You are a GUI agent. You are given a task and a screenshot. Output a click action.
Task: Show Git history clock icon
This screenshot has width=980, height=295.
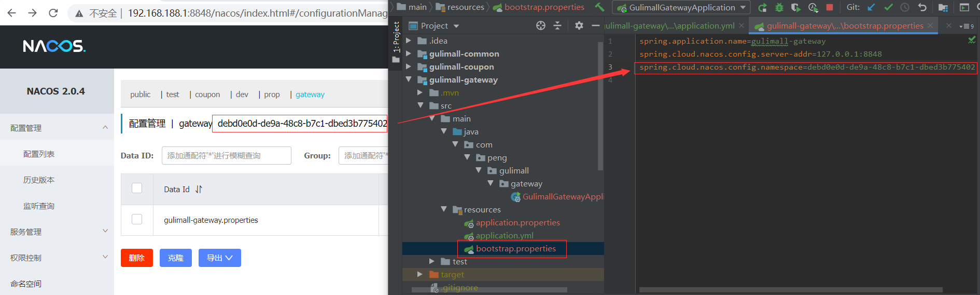click(x=905, y=7)
